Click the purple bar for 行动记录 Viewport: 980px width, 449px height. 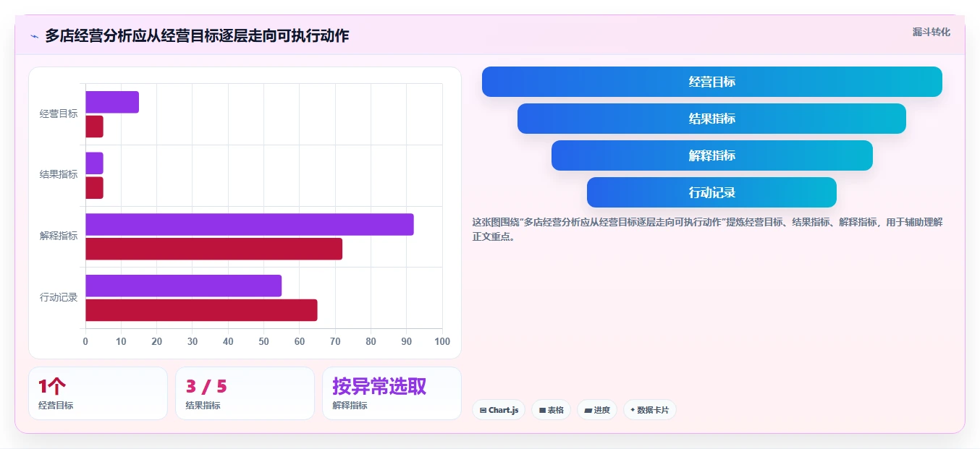(183, 286)
